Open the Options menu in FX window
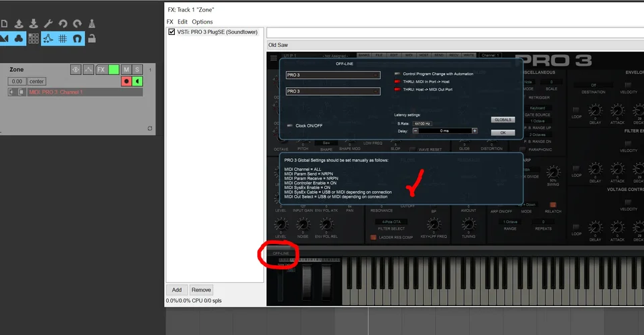This screenshot has width=644, height=335. [202, 21]
